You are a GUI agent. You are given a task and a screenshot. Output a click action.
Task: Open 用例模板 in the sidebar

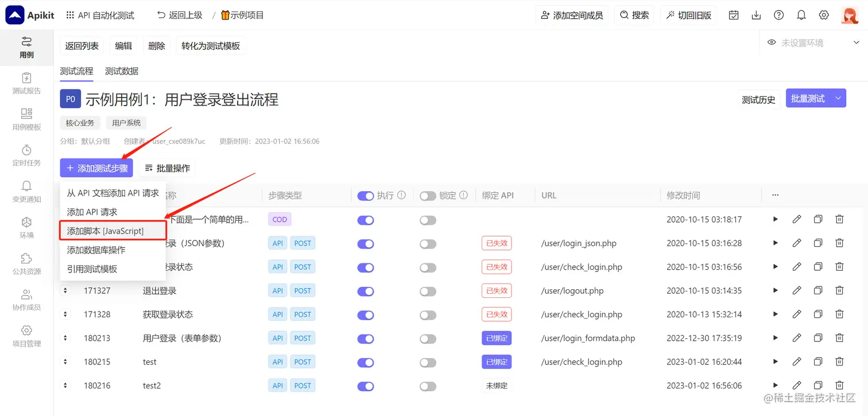coord(26,119)
